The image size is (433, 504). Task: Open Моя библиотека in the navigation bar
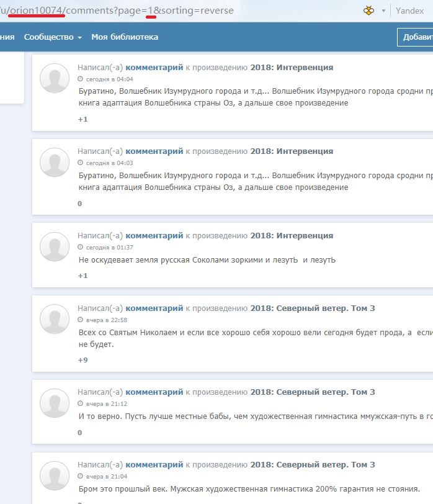(x=125, y=37)
